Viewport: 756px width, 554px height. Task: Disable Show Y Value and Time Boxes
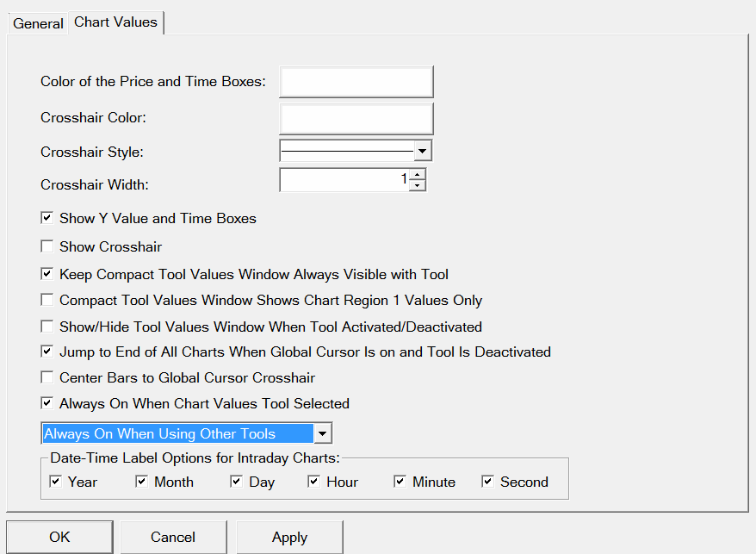(x=47, y=219)
